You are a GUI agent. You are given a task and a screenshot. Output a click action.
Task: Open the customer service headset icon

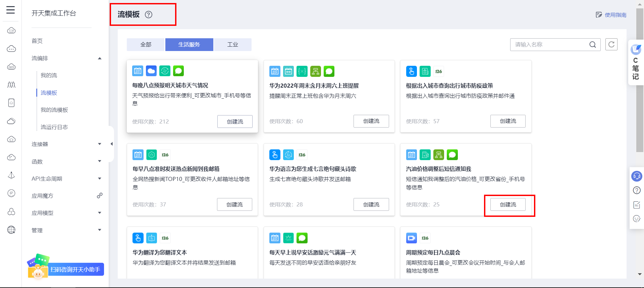[637, 176]
